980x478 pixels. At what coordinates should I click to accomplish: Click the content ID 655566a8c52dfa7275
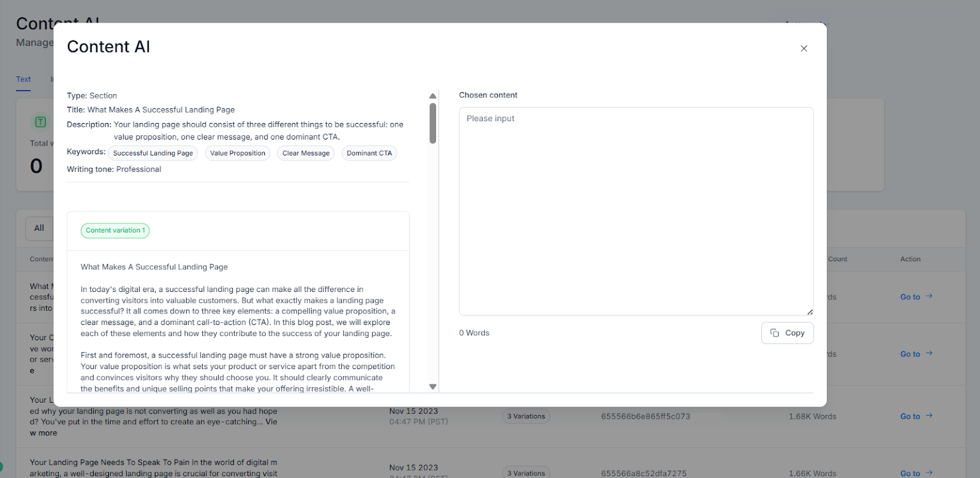pyautogui.click(x=644, y=473)
